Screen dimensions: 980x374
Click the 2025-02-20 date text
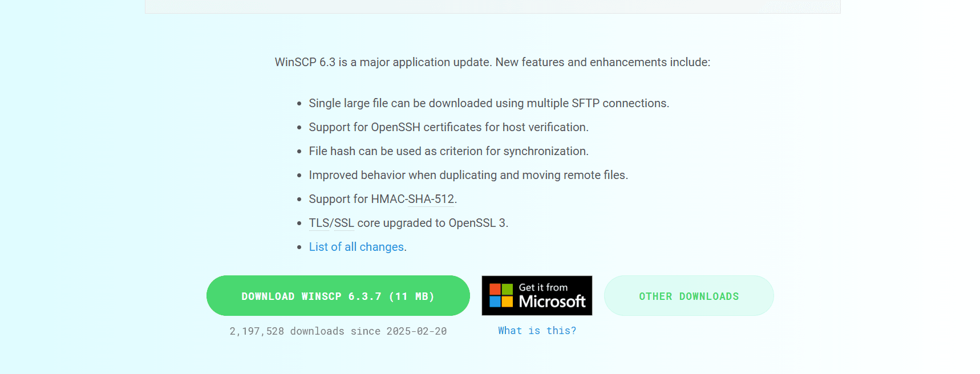tap(416, 331)
